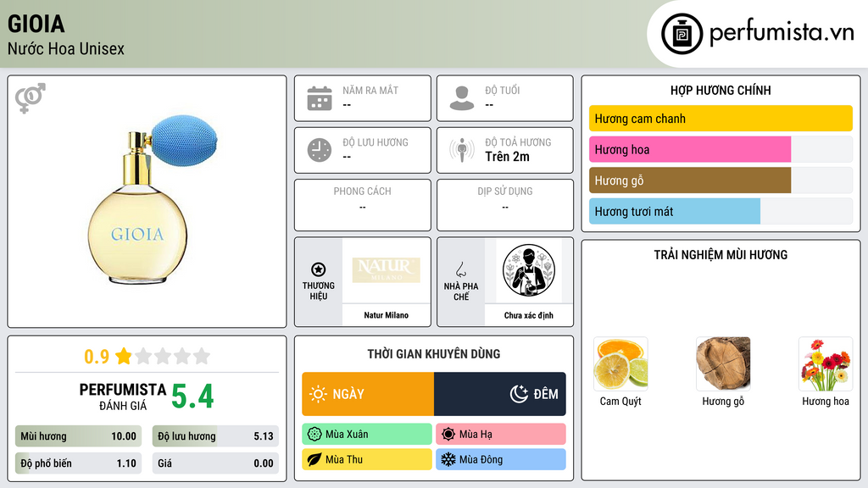Click the Trải nghiệm mùi hương heading
Viewport: 868px width, 488px height.
click(x=721, y=254)
